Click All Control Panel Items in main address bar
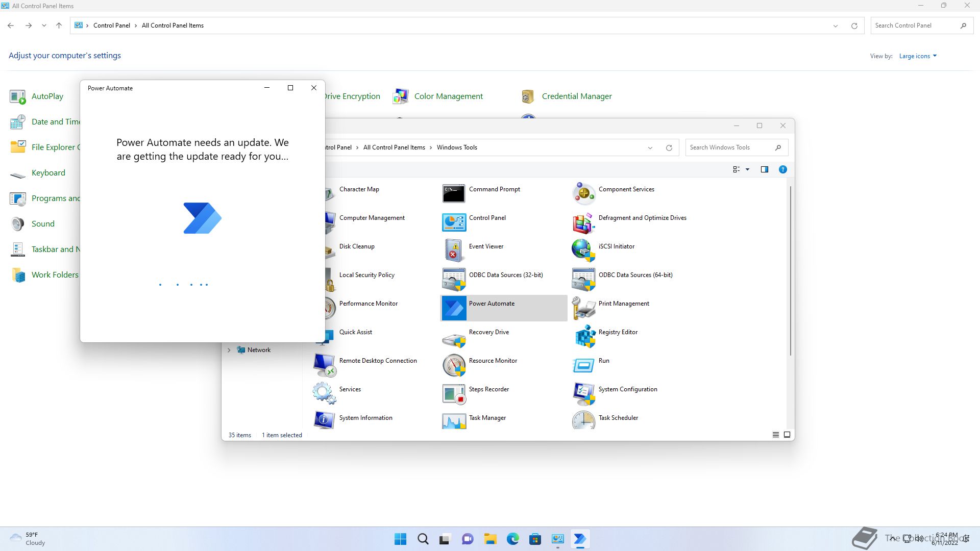The width and height of the screenshot is (980, 551). click(173, 26)
